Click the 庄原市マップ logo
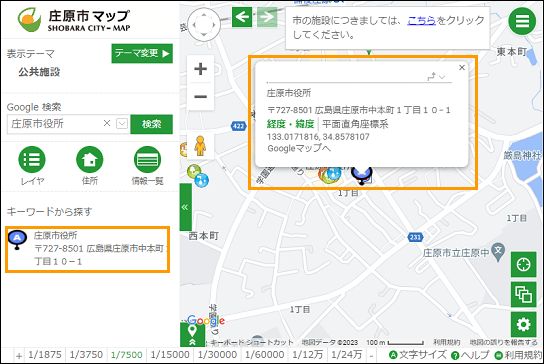 (x=74, y=20)
